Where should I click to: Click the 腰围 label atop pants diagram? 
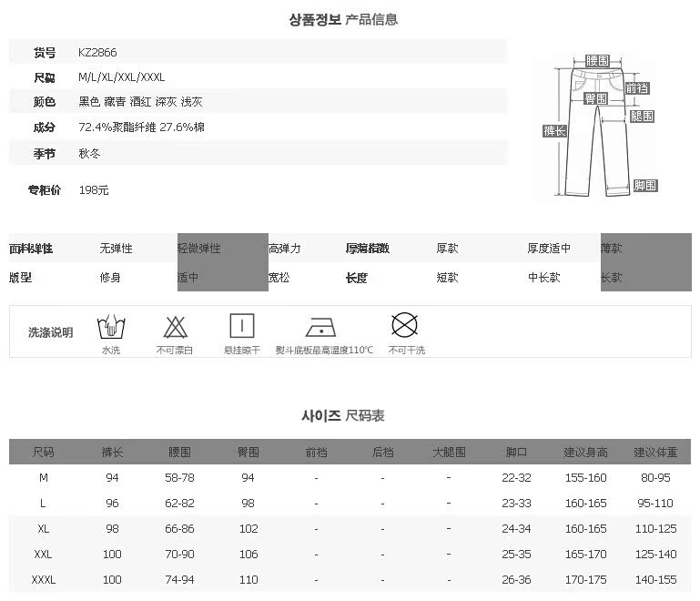[598, 61]
